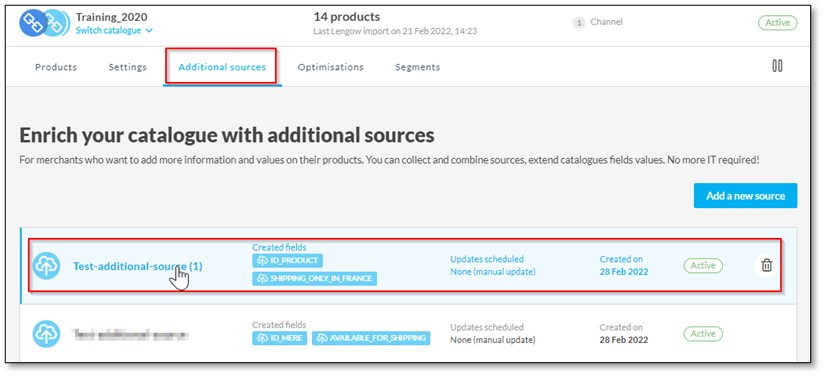Open the Settings tab

click(128, 67)
